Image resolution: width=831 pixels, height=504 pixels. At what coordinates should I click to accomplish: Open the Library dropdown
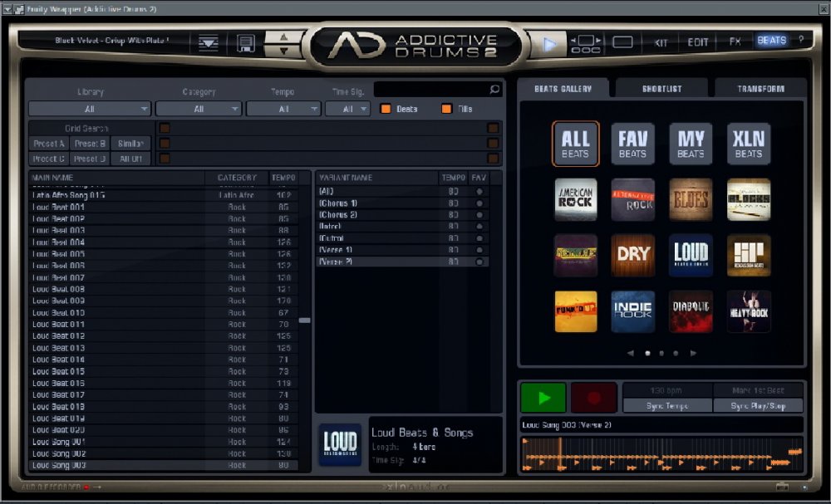pyautogui.click(x=90, y=109)
